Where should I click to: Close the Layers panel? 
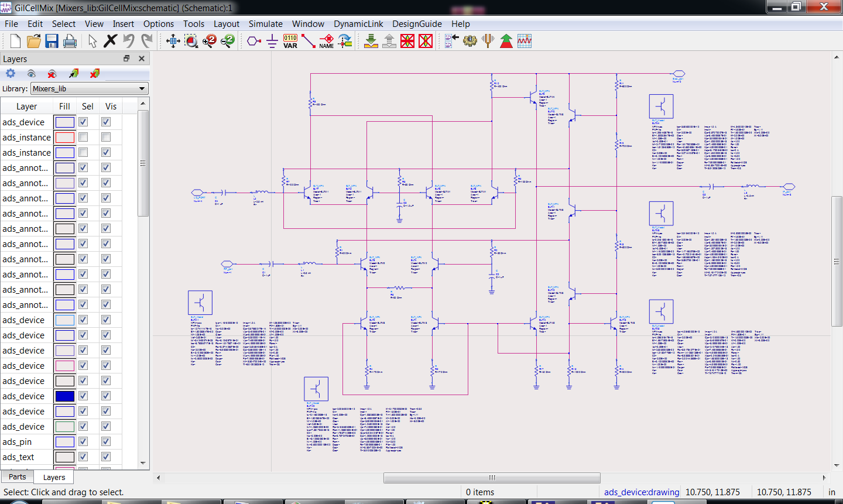tap(142, 59)
